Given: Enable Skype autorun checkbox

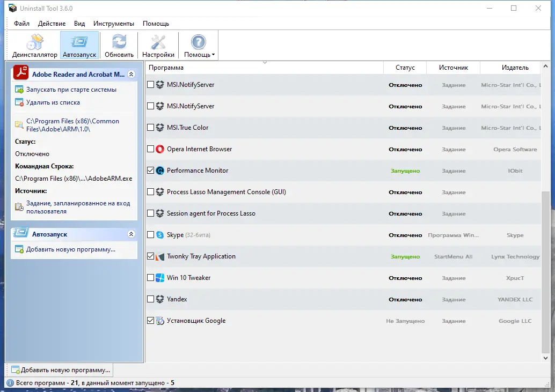Looking at the screenshot, I should tap(150, 235).
